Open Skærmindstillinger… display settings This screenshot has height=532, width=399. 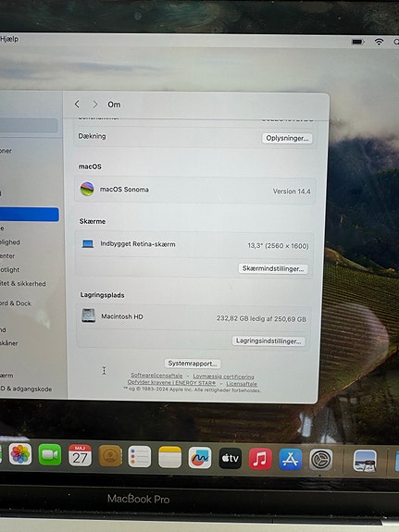[x=273, y=268]
